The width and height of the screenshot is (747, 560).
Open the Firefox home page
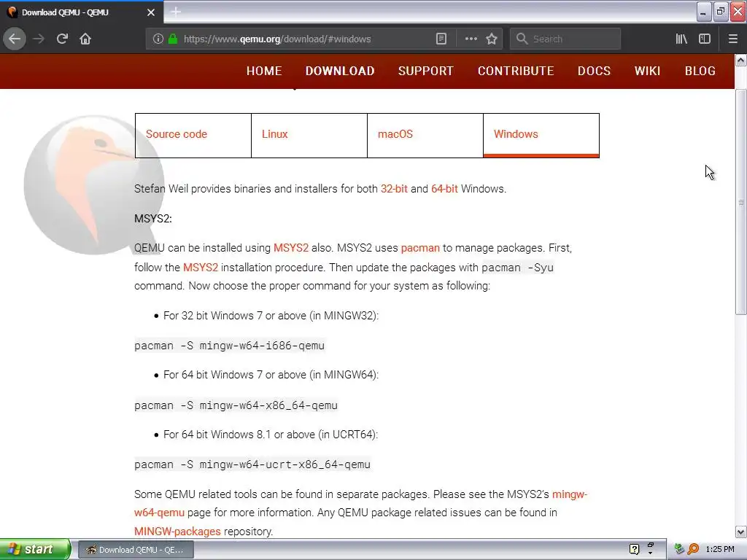click(x=85, y=39)
